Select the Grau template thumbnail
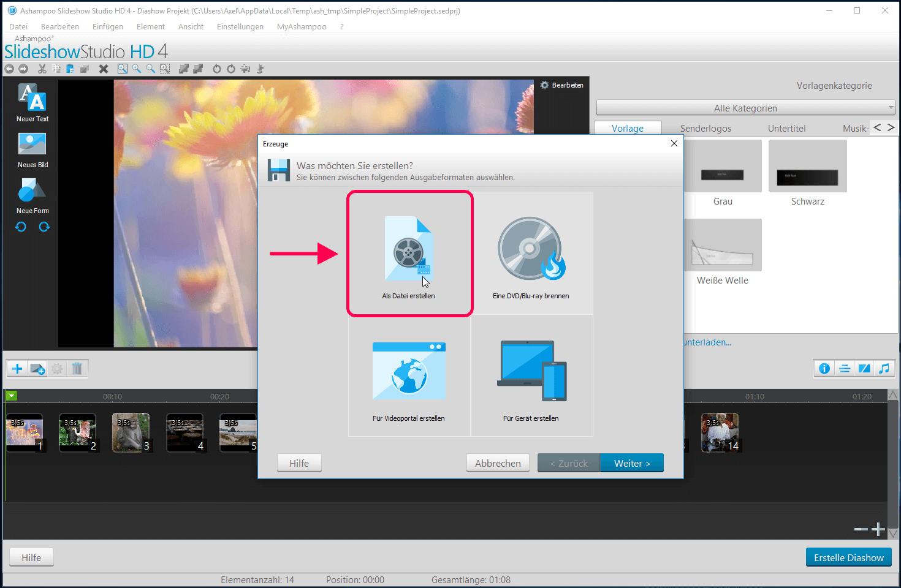The height and width of the screenshot is (588, 901). tap(723, 166)
